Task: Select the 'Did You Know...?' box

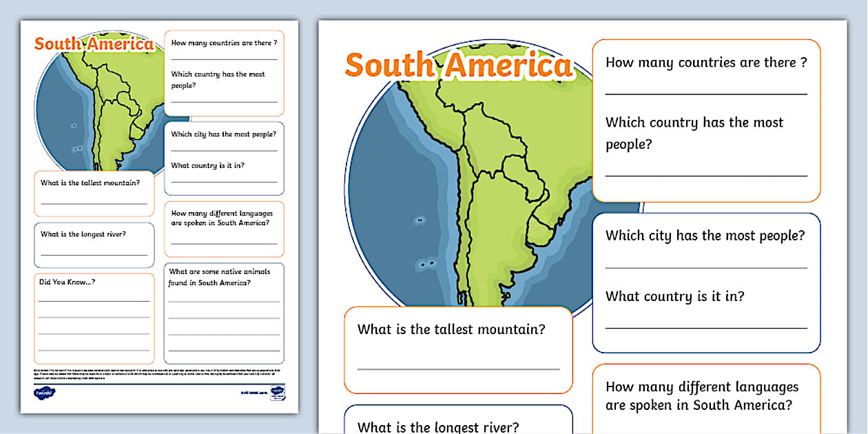Action: (94, 317)
